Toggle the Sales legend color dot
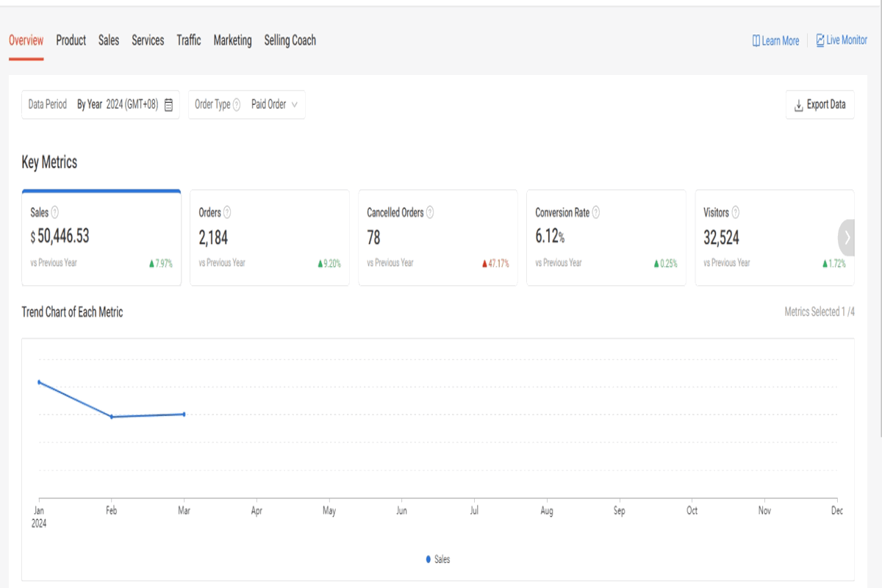The width and height of the screenshot is (882, 588). [429, 559]
